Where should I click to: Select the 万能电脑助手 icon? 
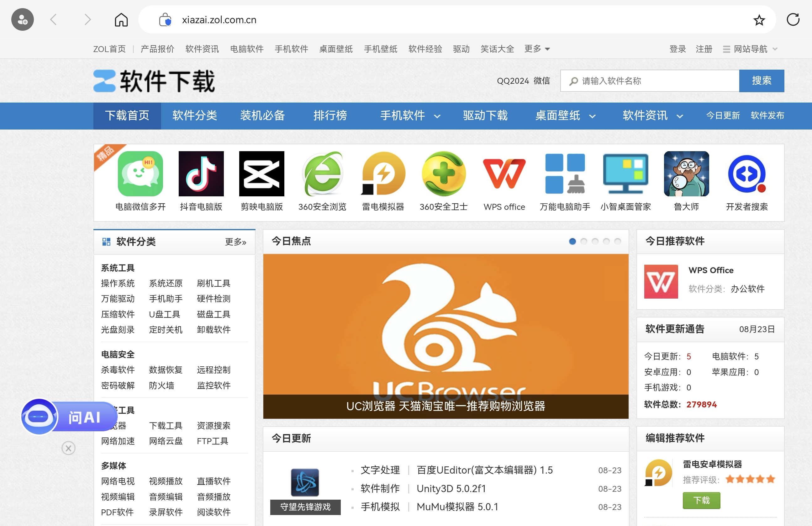pyautogui.click(x=565, y=174)
